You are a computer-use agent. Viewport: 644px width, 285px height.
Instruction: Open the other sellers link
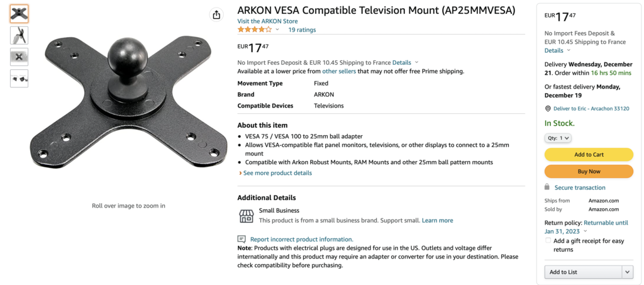pos(339,71)
